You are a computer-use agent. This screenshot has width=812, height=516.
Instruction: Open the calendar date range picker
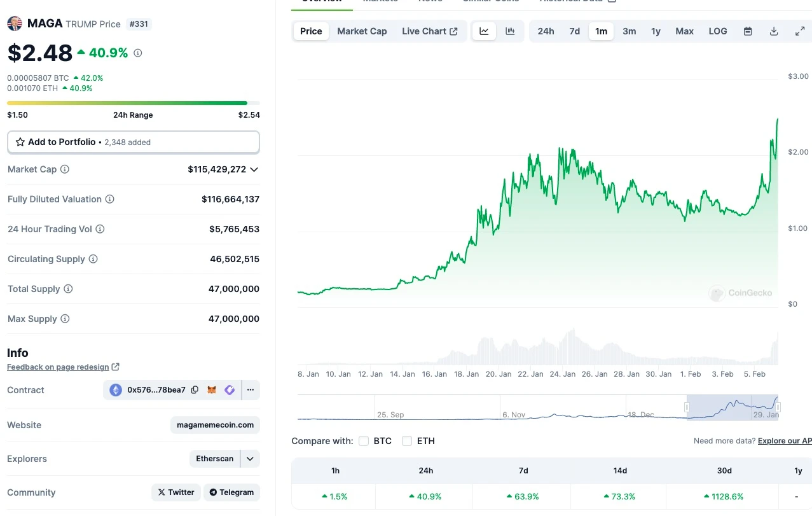pyautogui.click(x=748, y=31)
